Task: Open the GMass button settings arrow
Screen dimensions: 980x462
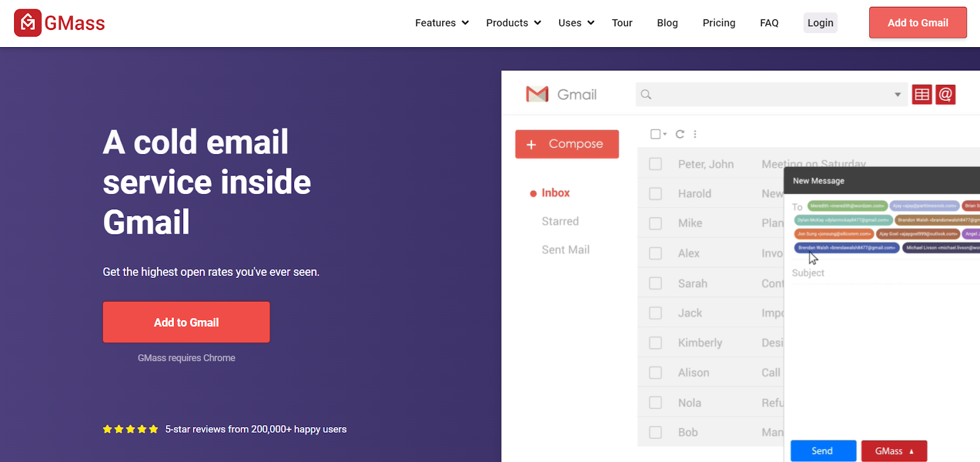Action: coord(911,451)
